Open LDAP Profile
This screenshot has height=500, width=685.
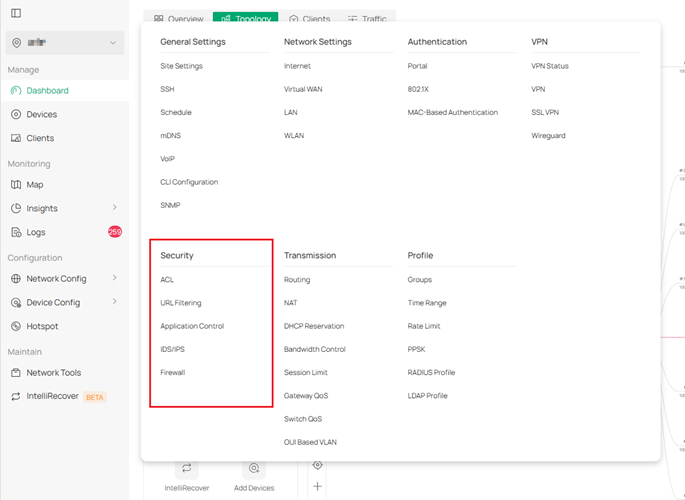click(427, 396)
